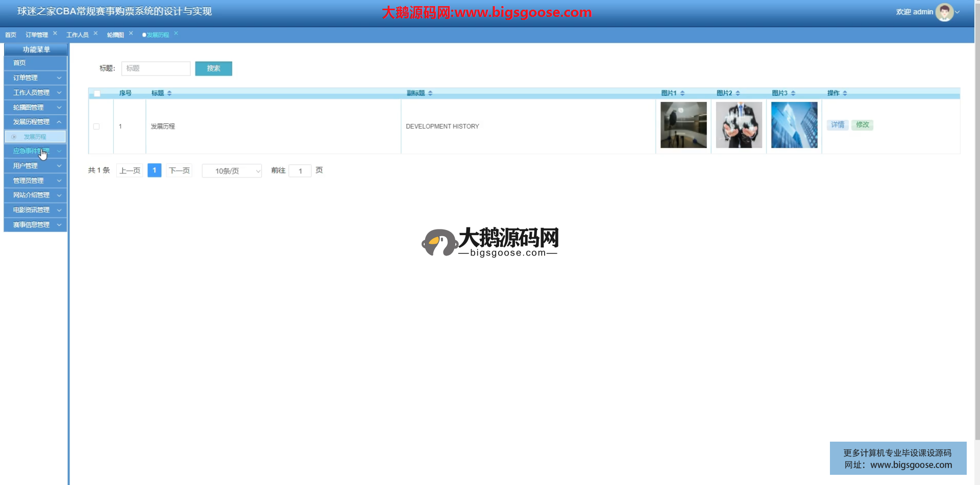Close the 工作人员 tab

(x=95, y=33)
